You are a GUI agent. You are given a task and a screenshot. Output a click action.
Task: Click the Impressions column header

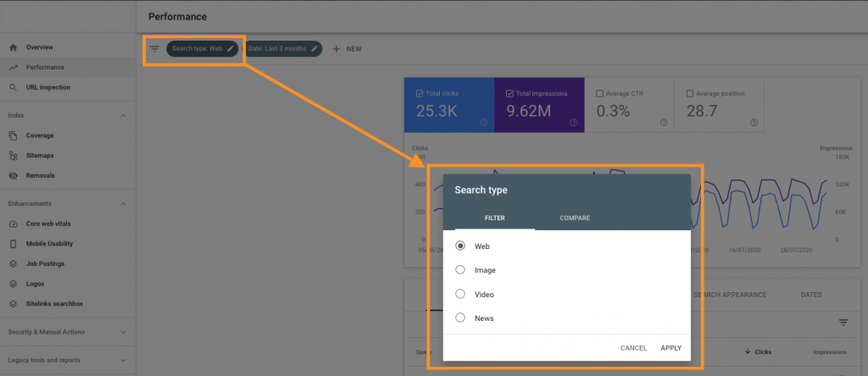pyautogui.click(x=829, y=351)
